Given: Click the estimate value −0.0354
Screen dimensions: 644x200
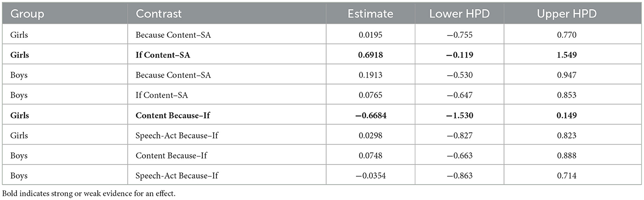Looking at the screenshot, I should tap(370, 176).
